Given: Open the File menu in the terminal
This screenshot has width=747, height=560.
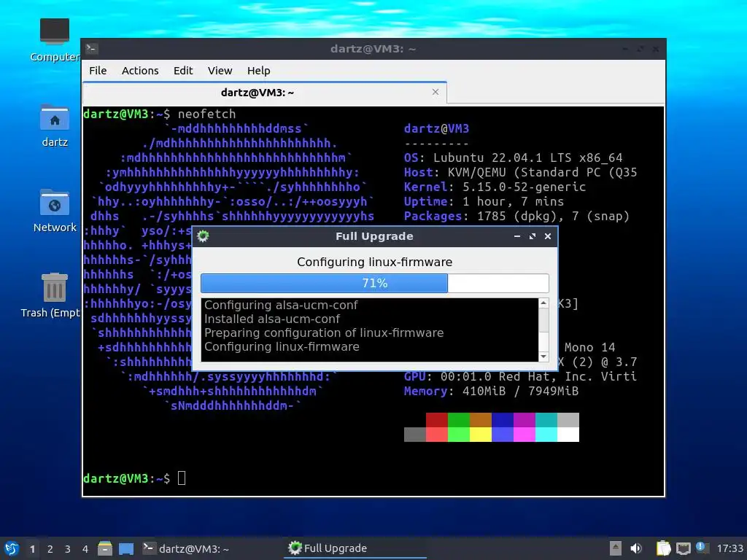Looking at the screenshot, I should tap(98, 71).
